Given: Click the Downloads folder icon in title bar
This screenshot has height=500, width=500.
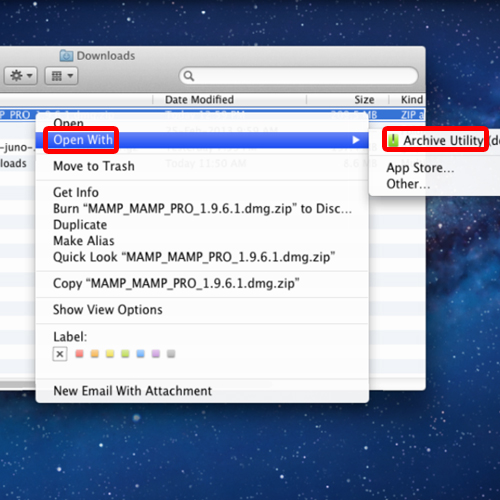Looking at the screenshot, I should (x=66, y=56).
